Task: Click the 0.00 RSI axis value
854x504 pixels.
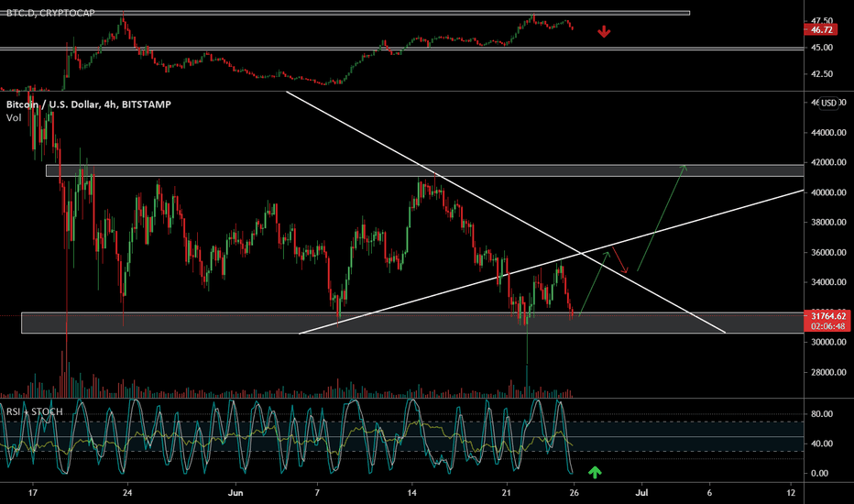Action: [x=820, y=474]
